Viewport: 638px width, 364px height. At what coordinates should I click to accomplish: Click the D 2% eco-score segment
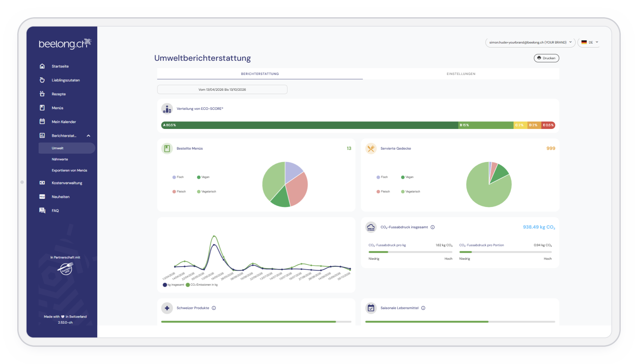click(534, 125)
